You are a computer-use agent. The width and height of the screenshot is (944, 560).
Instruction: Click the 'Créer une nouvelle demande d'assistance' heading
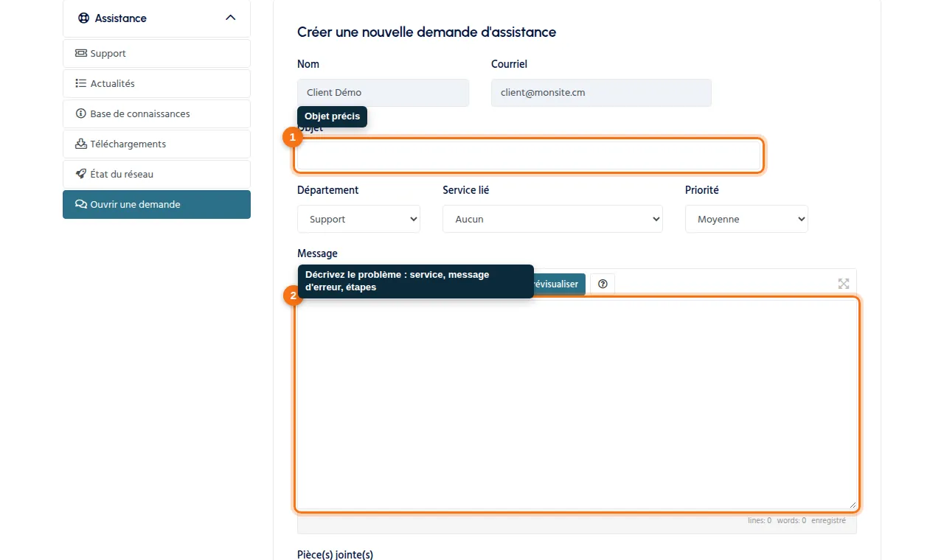(426, 32)
